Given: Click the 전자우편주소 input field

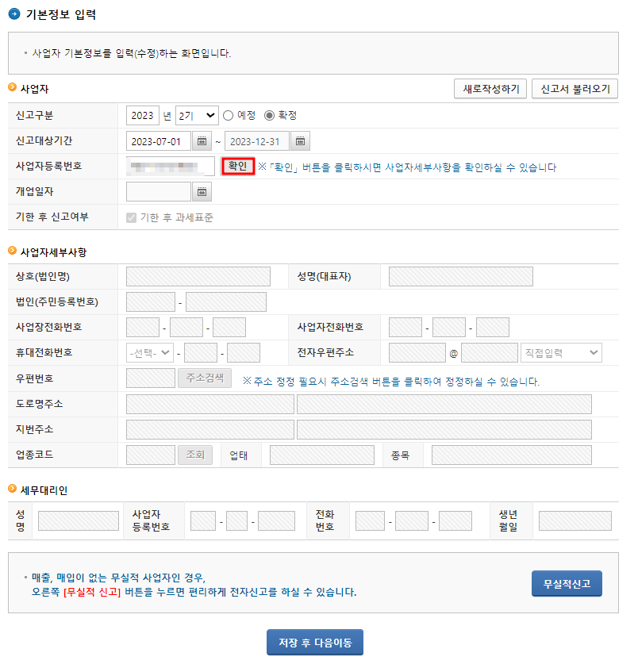Looking at the screenshot, I should click(417, 352).
